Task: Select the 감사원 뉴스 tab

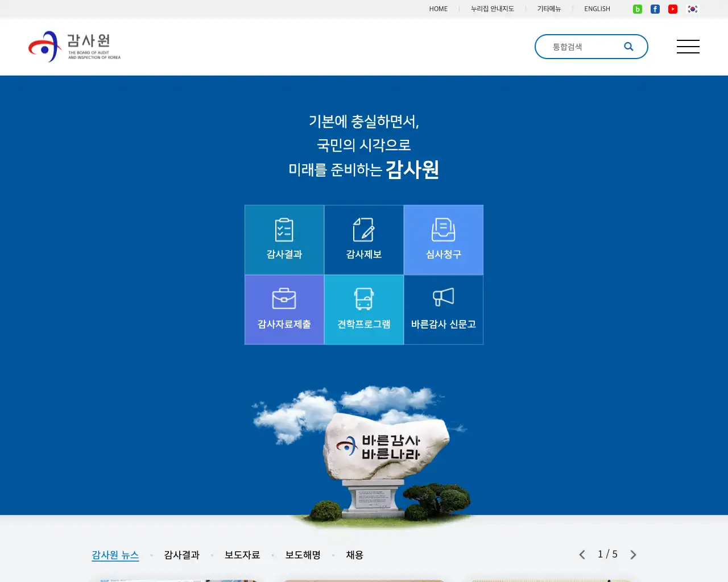Action: [x=115, y=555]
